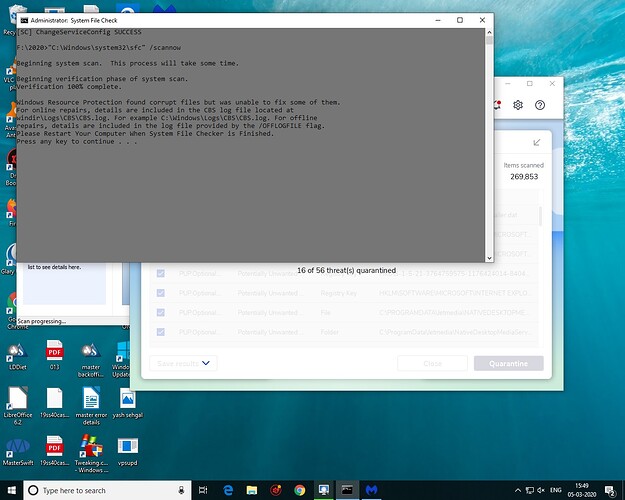This screenshot has width=625, height=500.
Task: Toggle checkbox for the PUP File threat row
Action: (x=158, y=311)
